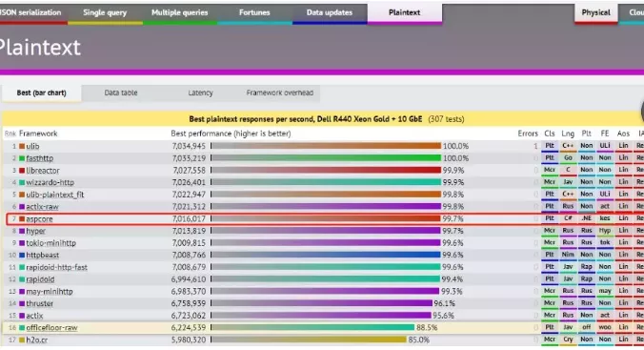Open the tokio-minihttp framework link
Viewport: 644px width, 350px height.
coord(50,243)
